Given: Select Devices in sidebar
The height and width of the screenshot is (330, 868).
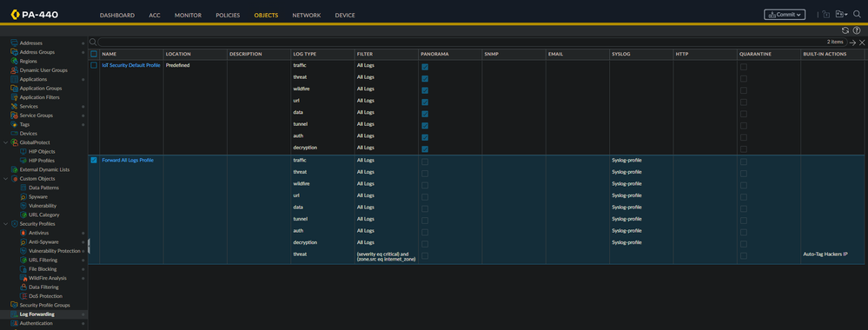Looking at the screenshot, I should [x=28, y=134].
